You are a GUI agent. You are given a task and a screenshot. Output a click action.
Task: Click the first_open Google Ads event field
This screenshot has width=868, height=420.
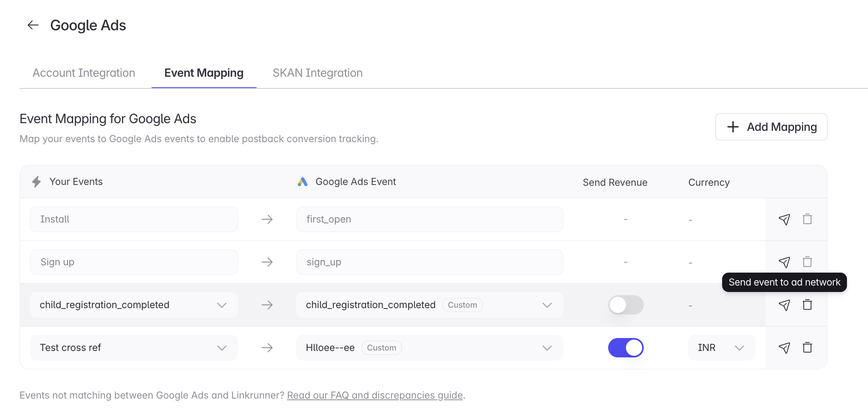coord(430,219)
